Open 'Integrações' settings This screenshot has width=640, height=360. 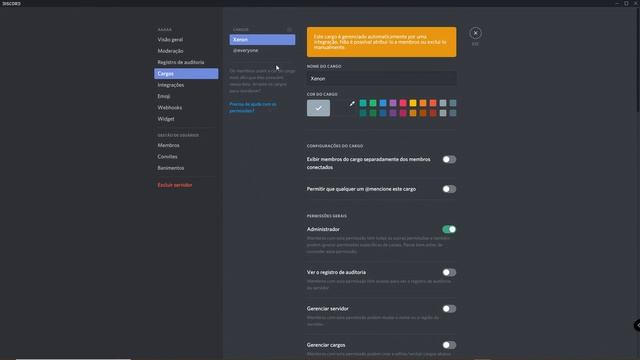(186, 85)
